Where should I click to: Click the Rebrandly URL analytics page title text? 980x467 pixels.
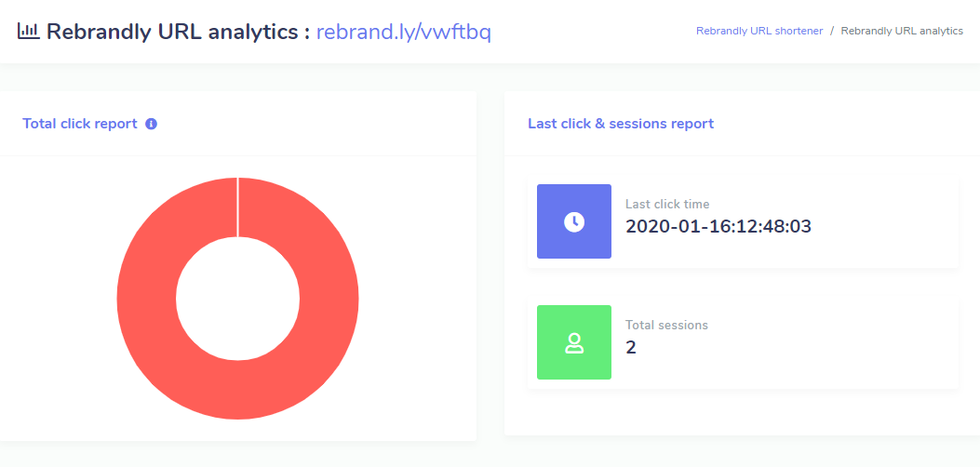click(177, 32)
